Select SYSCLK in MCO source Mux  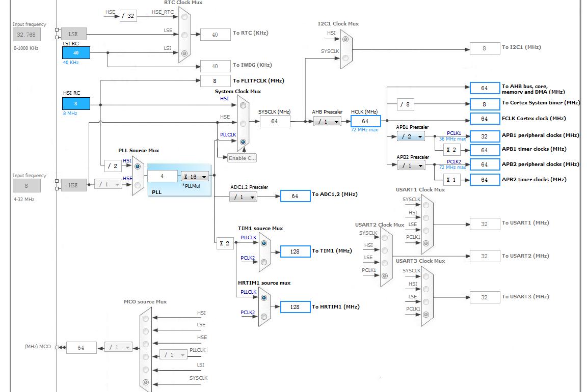tap(146, 382)
